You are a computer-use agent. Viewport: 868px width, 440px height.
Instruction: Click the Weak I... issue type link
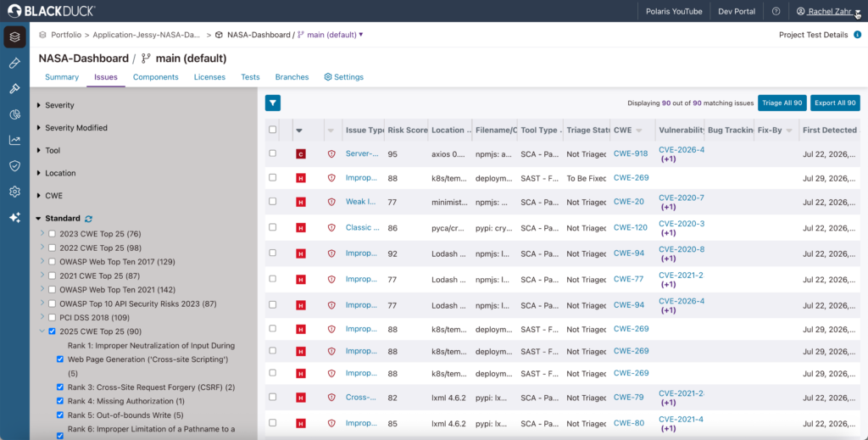click(361, 202)
